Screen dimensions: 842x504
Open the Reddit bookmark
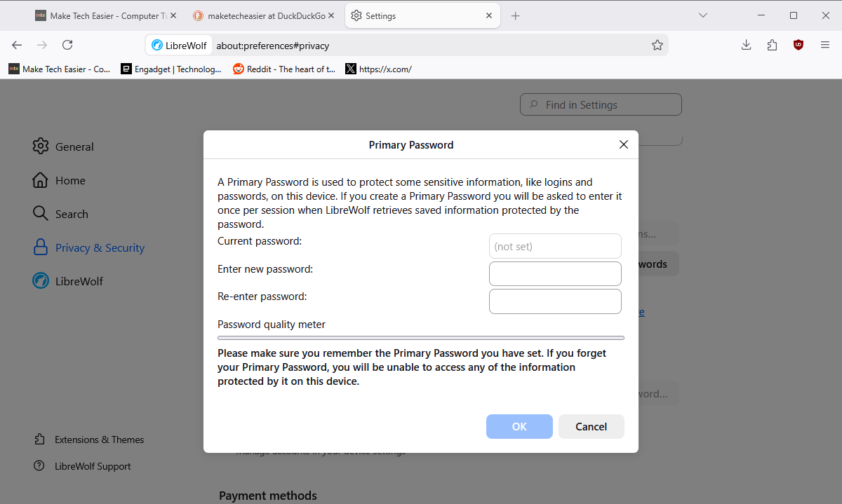(x=284, y=69)
